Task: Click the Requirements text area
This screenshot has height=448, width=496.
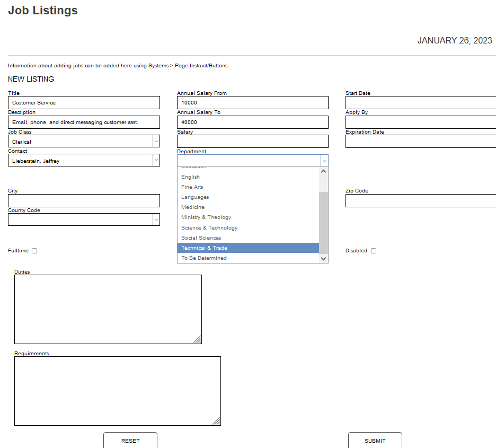Action: (117, 391)
